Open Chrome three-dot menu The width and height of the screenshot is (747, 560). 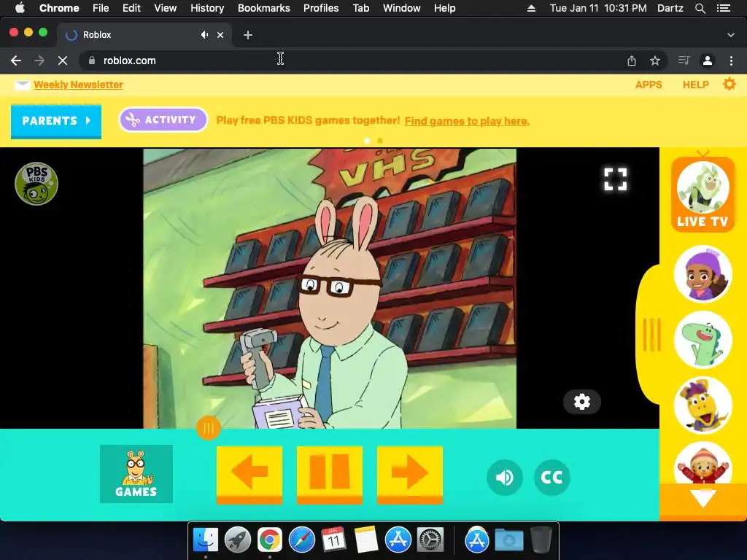pos(731,61)
